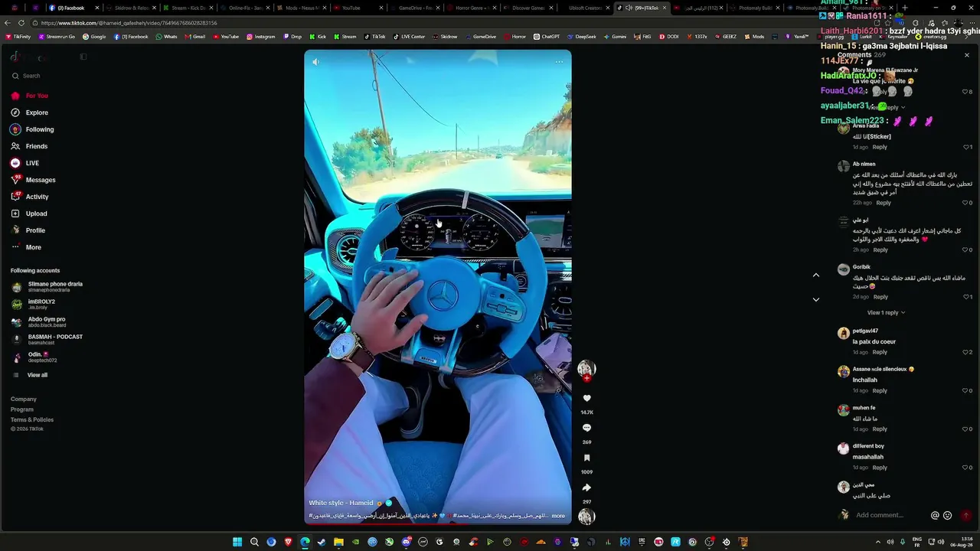The height and width of the screenshot is (551, 980).
Task: Open the Instagram bookmark
Action: click(261, 37)
